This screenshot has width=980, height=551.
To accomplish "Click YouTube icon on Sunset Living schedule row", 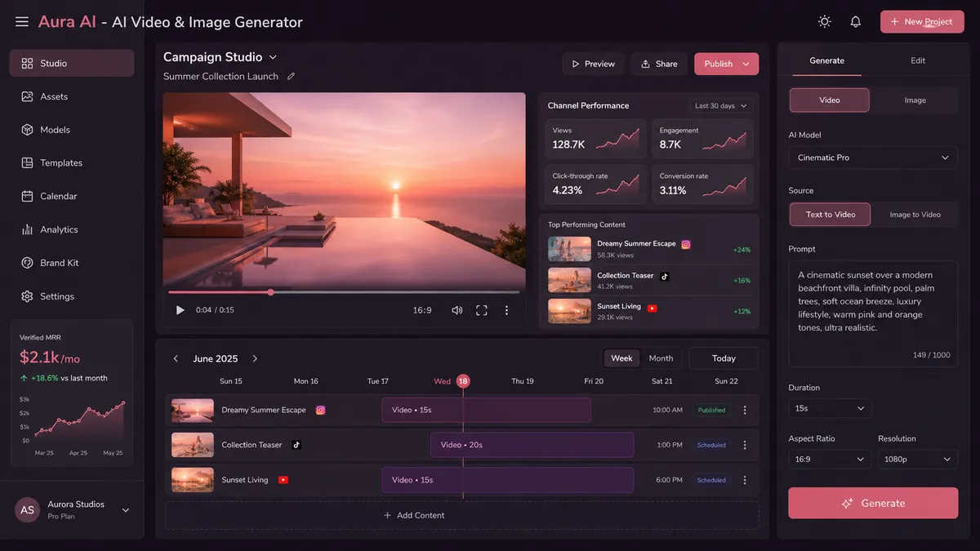I will tap(283, 480).
